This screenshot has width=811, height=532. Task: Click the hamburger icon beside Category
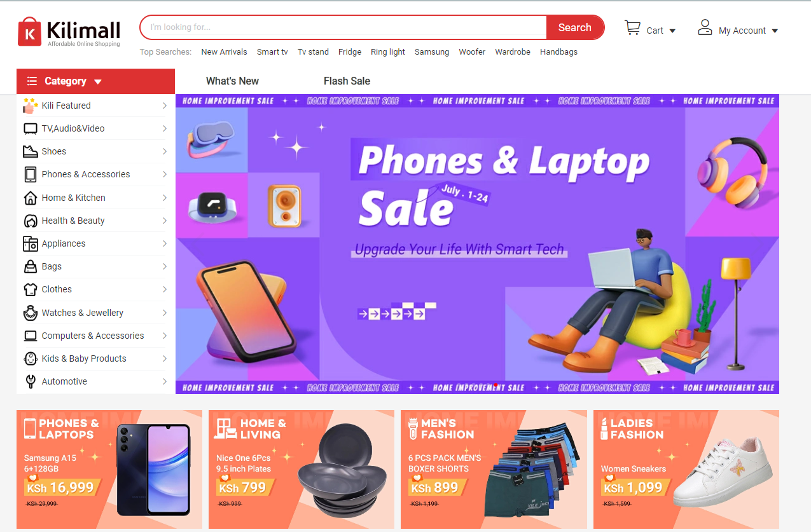32,81
